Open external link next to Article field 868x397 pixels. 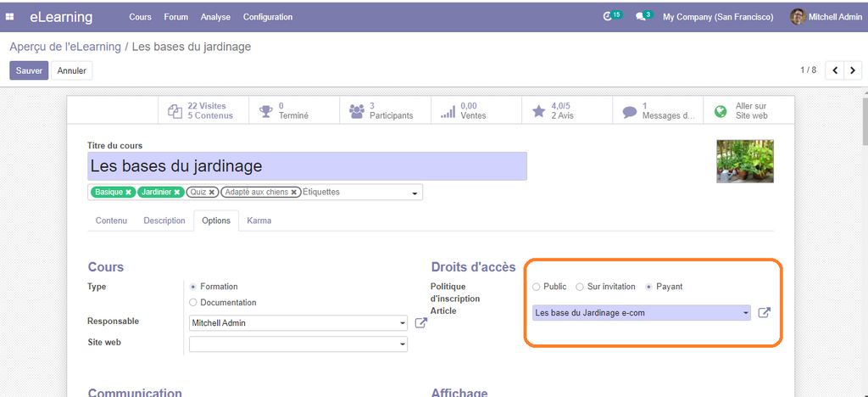coord(764,313)
